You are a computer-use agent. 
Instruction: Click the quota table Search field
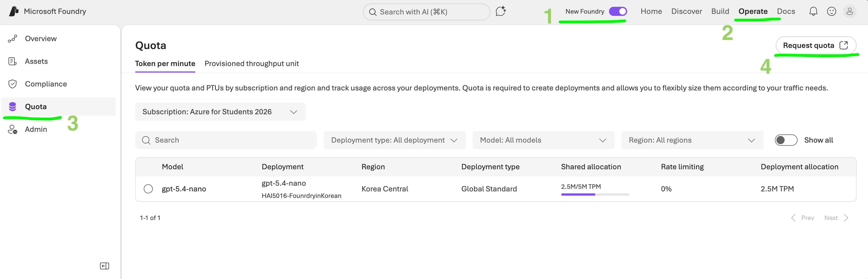coord(226,140)
